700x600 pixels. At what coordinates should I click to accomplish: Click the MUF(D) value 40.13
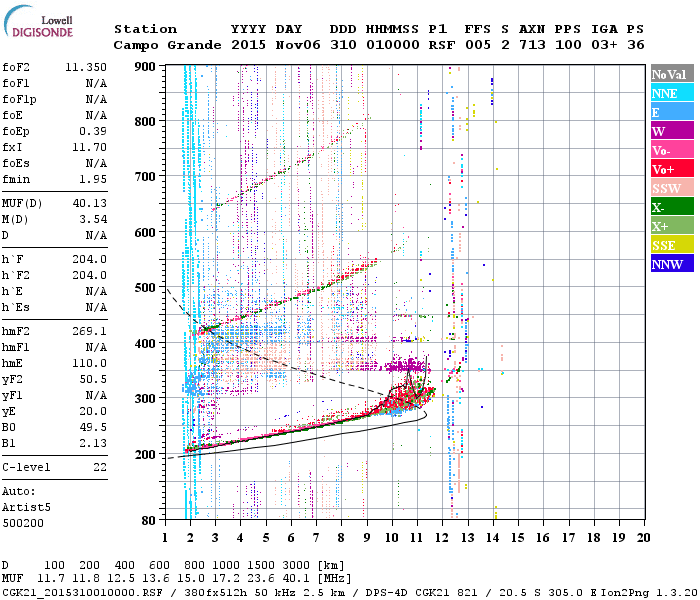click(x=89, y=203)
